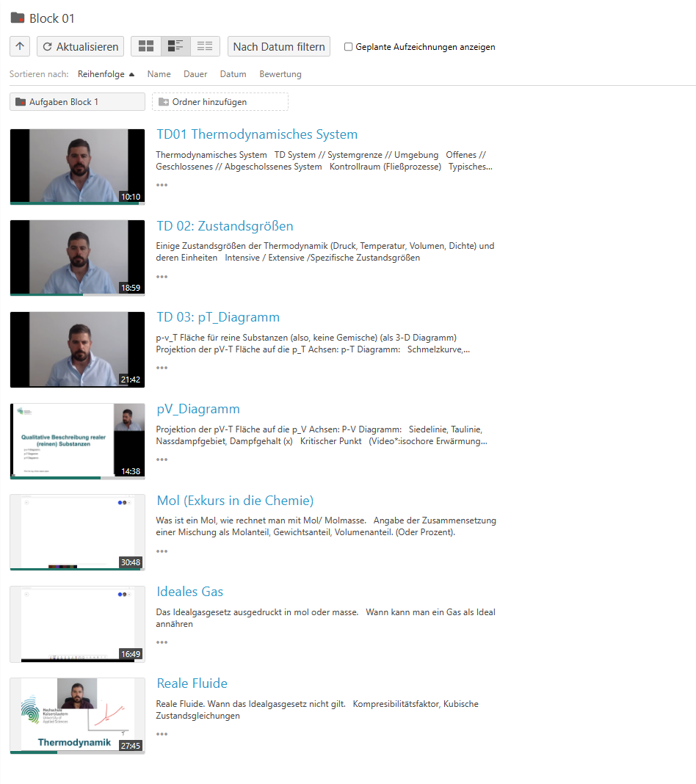The image size is (696, 784).
Task: Sort list by Dauer
Action: coord(195,74)
